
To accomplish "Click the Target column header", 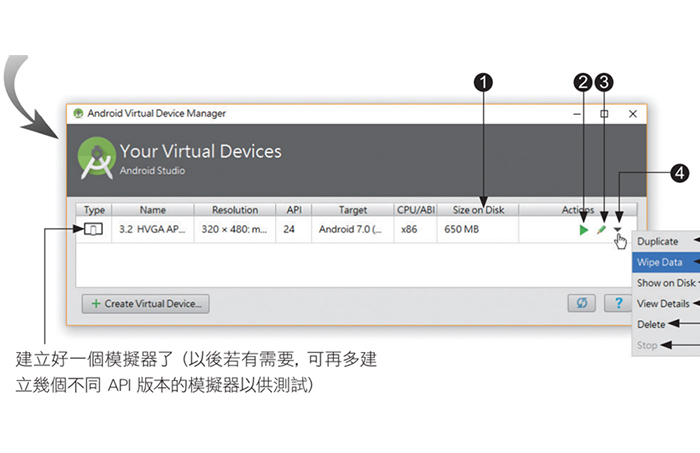I will 353,210.
